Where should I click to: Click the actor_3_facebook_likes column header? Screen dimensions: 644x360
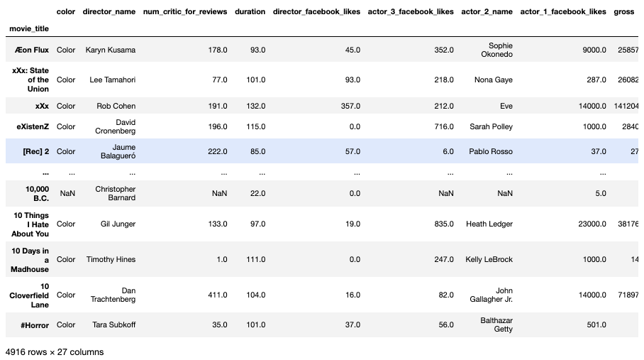pos(411,11)
